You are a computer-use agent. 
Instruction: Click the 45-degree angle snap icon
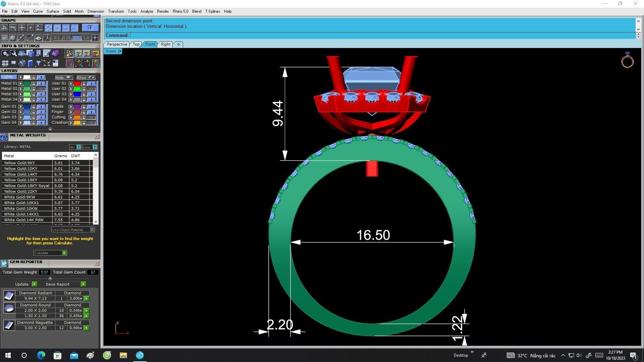pyautogui.click(x=30, y=38)
